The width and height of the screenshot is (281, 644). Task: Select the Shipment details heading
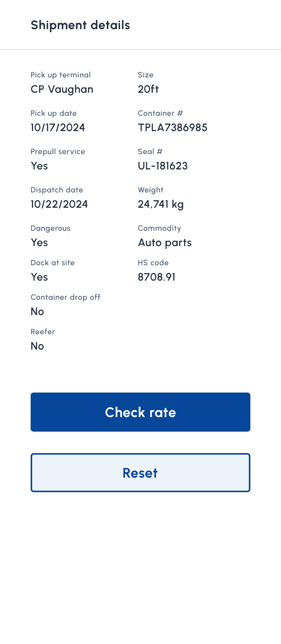click(x=80, y=25)
